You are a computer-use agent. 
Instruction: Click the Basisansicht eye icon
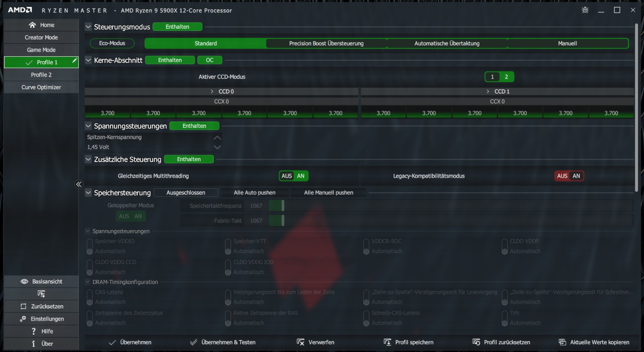coord(24,282)
